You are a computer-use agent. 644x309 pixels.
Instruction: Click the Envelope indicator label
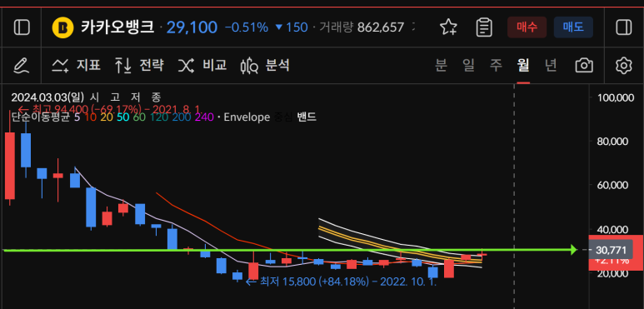[x=247, y=117]
